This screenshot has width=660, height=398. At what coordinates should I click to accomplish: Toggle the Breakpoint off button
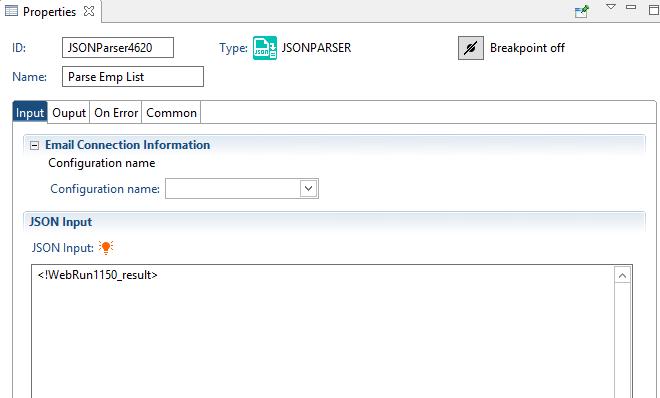pyautogui.click(x=471, y=48)
